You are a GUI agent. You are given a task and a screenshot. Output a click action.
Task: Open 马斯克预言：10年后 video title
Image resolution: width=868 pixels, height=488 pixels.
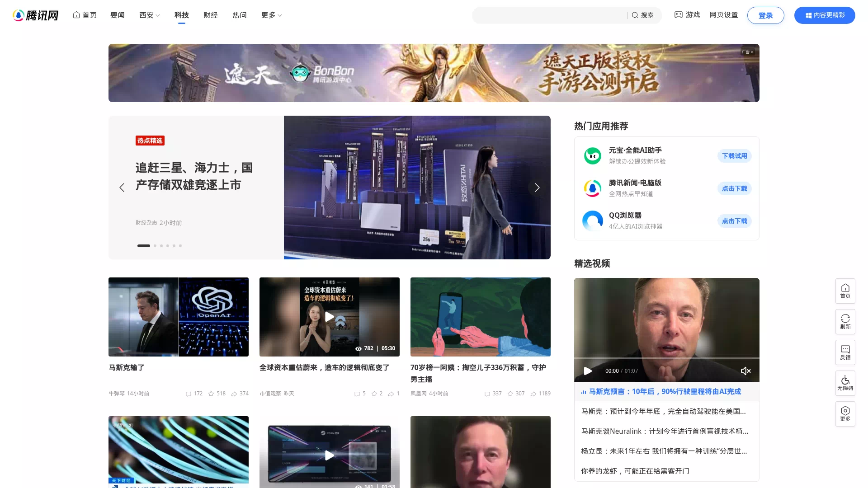click(x=665, y=391)
